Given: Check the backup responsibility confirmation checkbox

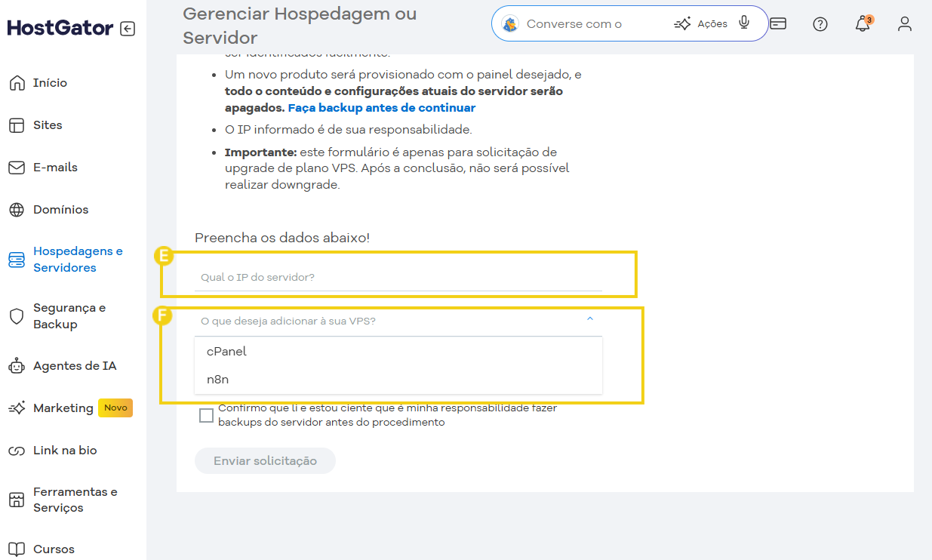Looking at the screenshot, I should 206,415.
